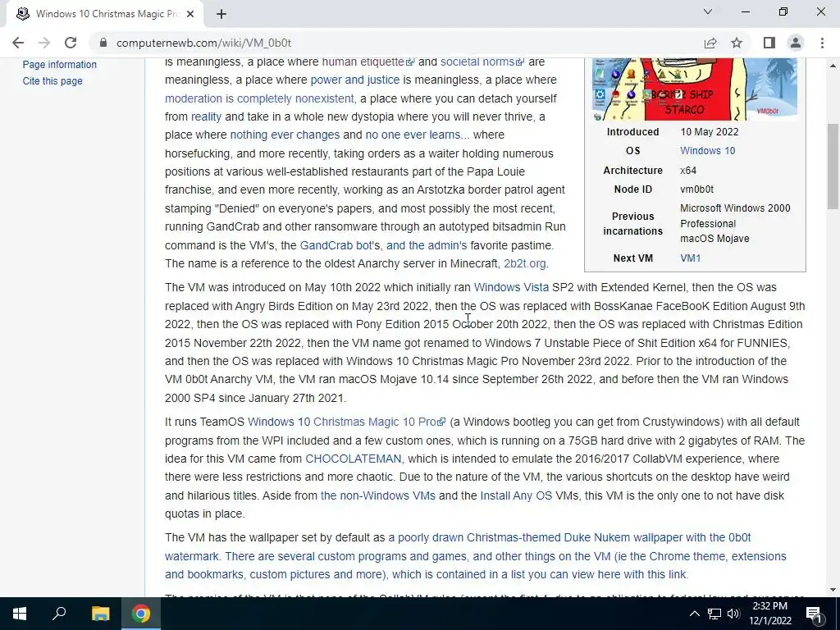
Task: Click the x64 architecture value
Action: pyautogui.click(x=688, y=171)
